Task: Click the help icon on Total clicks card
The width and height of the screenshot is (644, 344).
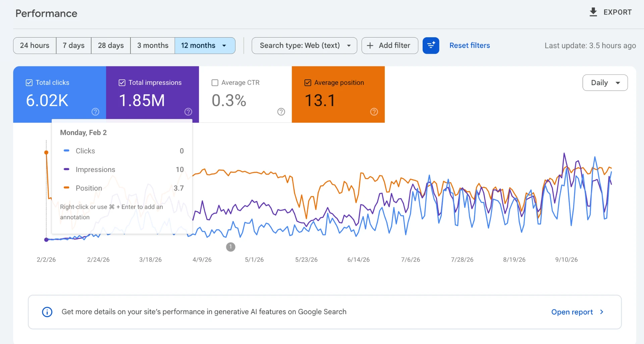Action: pos(95,112)
